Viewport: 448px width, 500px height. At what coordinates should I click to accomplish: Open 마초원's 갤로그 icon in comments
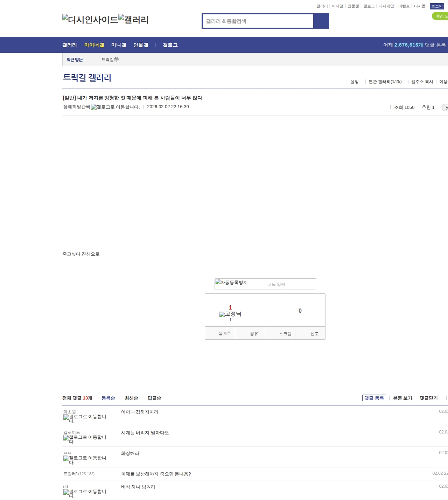[85, 418]
